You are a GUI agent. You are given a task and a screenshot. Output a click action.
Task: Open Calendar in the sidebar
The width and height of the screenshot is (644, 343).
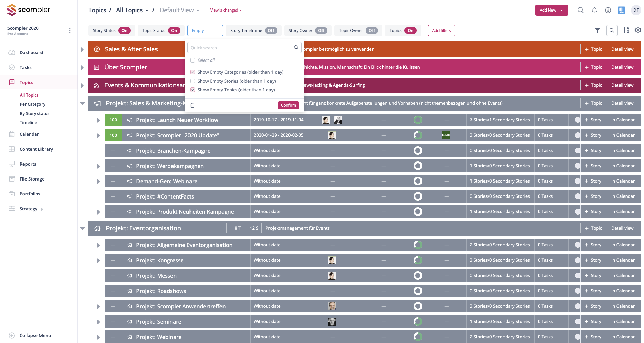[x=29, y=134]
